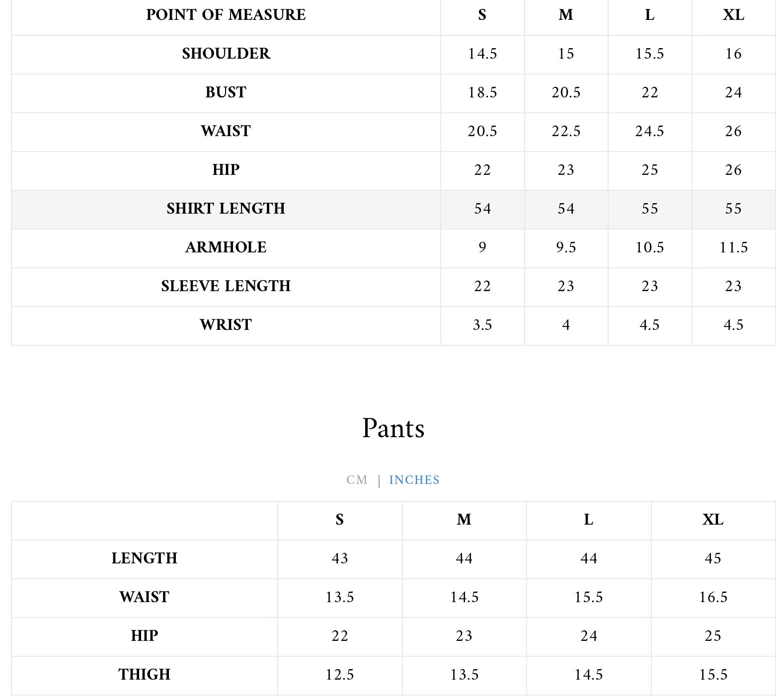Click the Pants section heading
The height and width of the screenshot is (697, 784).
(x=393, y=428)
